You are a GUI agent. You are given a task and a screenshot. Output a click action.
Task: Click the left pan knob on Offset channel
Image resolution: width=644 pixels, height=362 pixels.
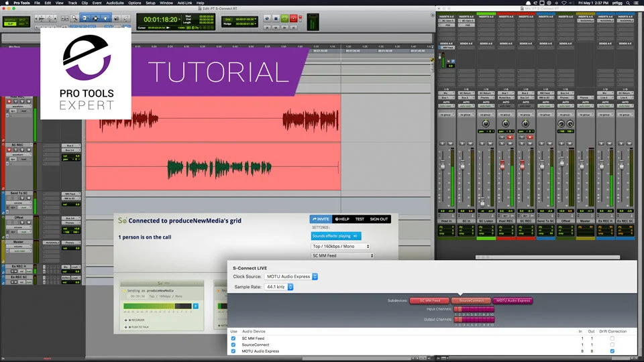[561, 123]
